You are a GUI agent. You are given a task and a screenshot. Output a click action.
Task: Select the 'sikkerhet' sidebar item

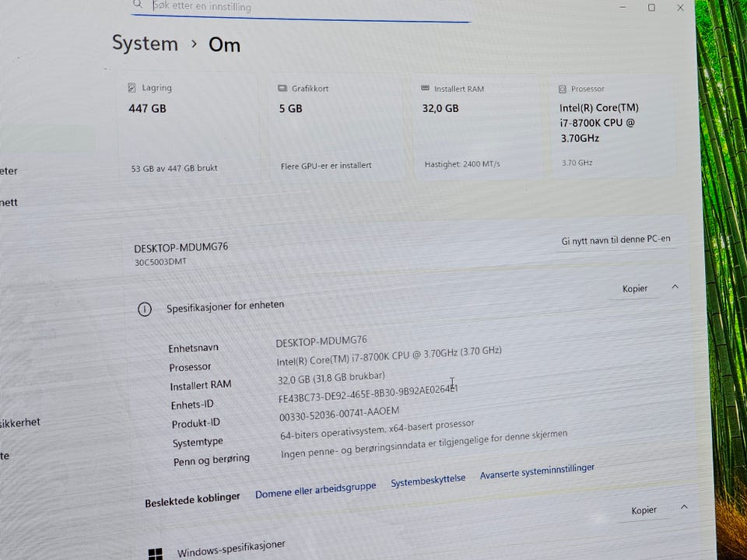point(19,422)
